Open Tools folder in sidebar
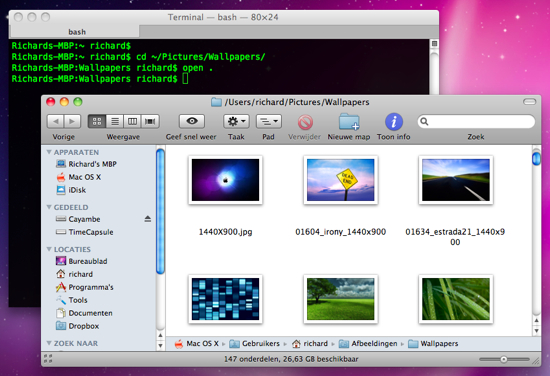The image size is (550, 376). coord(72,300)
